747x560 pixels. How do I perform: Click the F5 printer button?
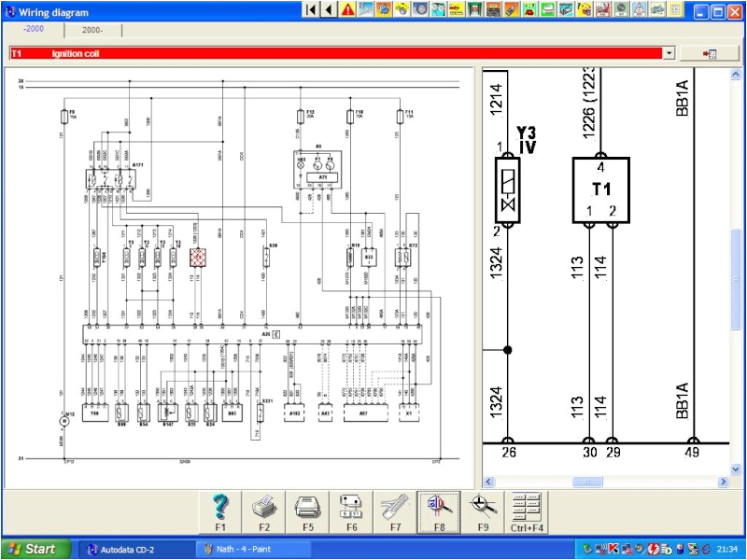(307, 510)
